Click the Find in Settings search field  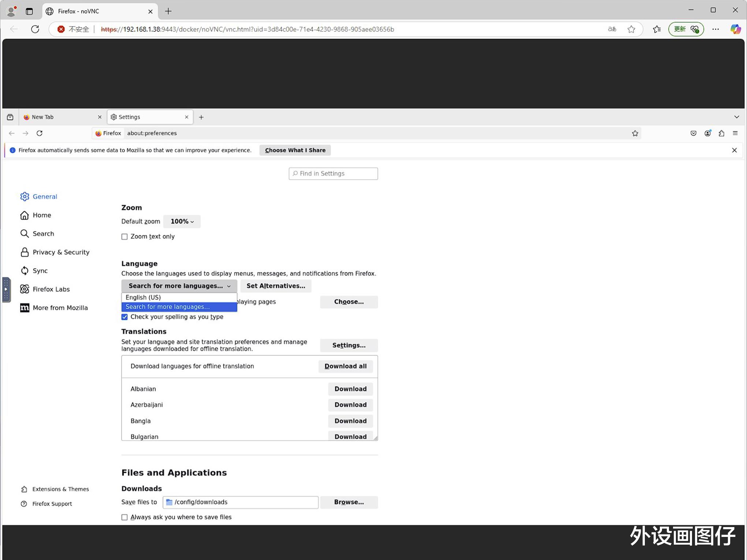[x=333, y=174]
